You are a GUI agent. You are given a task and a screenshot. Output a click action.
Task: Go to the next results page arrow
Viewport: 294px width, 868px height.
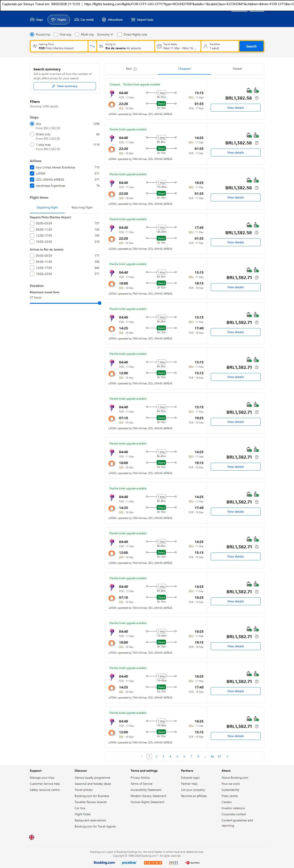(x=227, y=756)
